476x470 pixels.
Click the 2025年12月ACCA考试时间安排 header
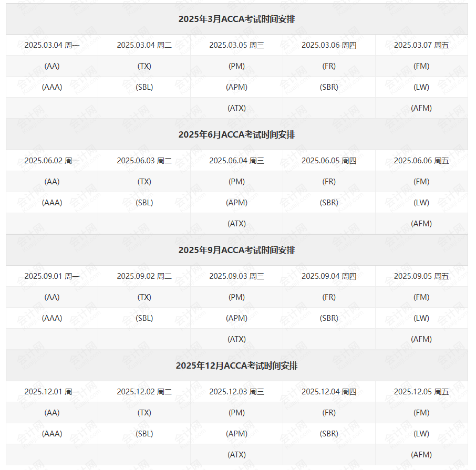[x=236, y=366]
